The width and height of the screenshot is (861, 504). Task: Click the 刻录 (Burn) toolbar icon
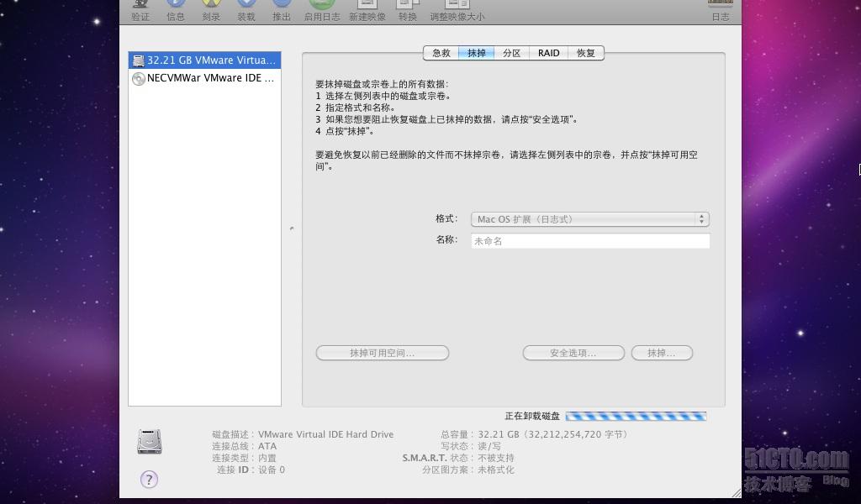tap(211, 5)
